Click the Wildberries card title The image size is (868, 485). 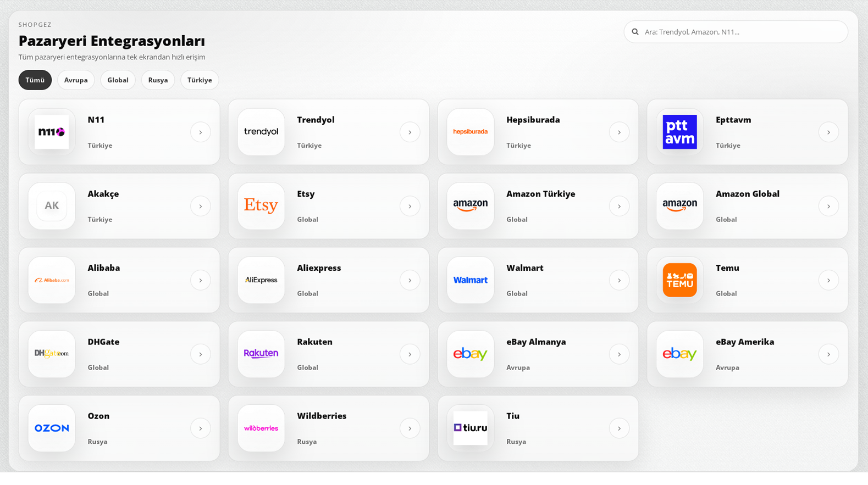tap(322, 416)
